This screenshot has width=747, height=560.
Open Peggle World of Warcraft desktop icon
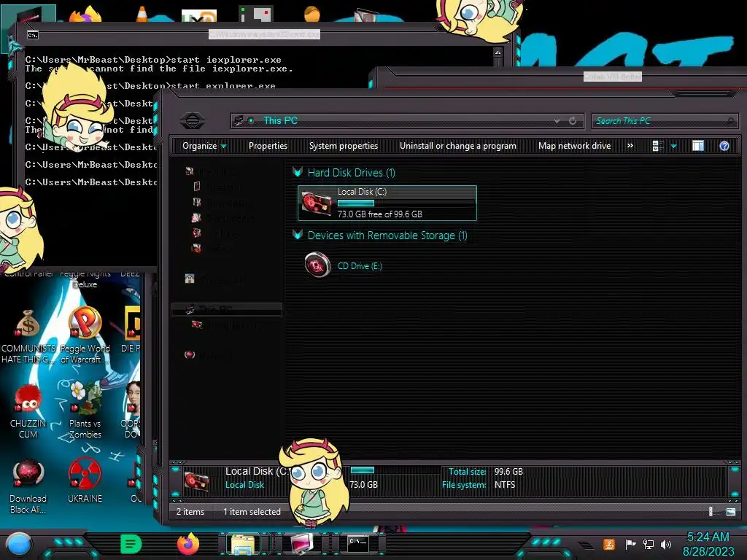pos(85,335)
